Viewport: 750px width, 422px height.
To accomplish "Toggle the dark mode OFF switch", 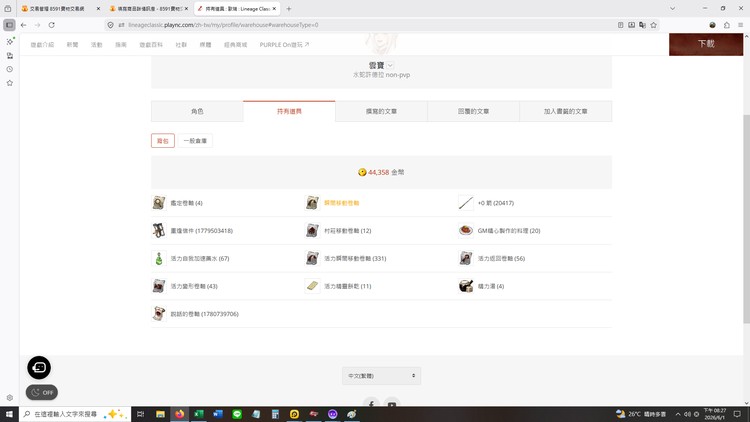I will pyautogui.click(x=42, y=392).
